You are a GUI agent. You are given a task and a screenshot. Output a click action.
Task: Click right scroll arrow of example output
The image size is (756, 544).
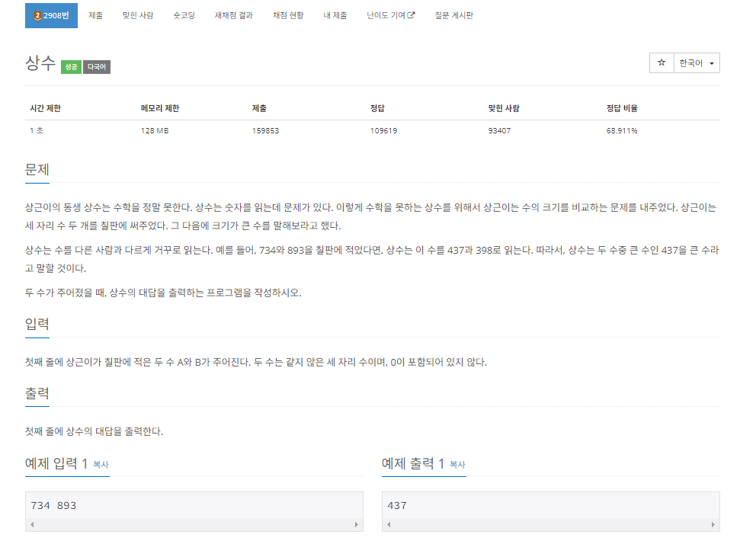(x=713, y=524)
